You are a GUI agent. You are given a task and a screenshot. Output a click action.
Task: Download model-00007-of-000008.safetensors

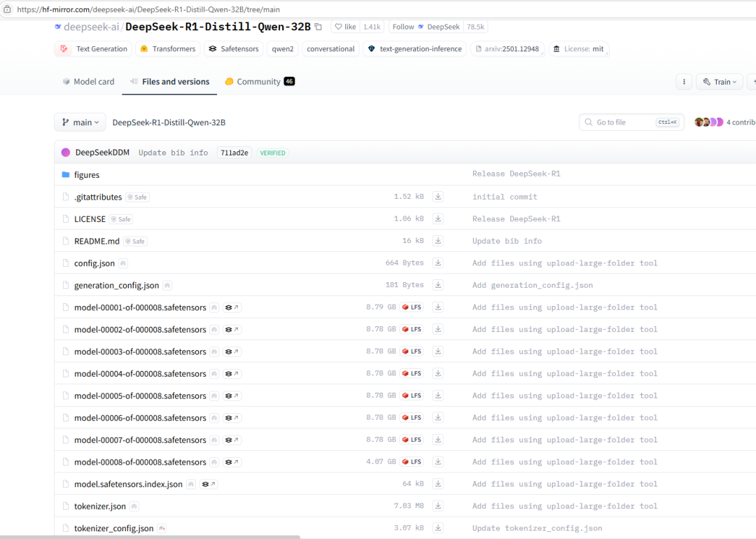(x=437, y=440)
